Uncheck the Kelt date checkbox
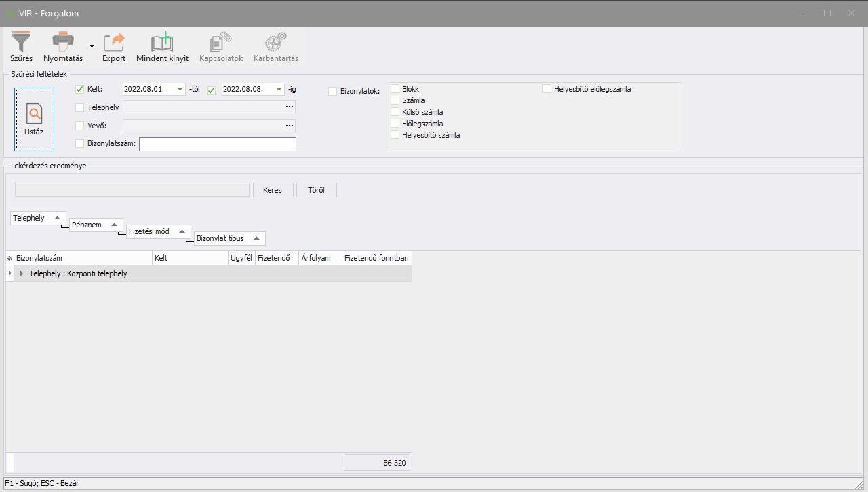This screenshot has height=492, width=868. [80, 90]
